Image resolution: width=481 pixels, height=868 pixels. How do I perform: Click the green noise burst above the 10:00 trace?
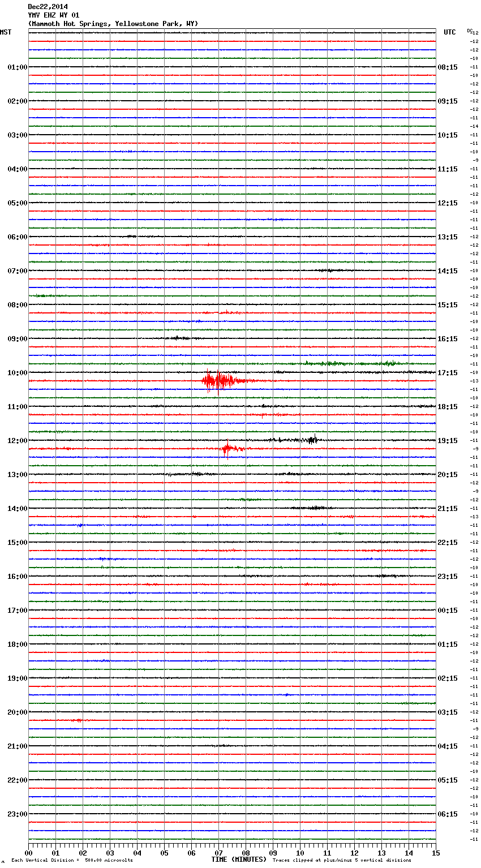coord(351,363)
